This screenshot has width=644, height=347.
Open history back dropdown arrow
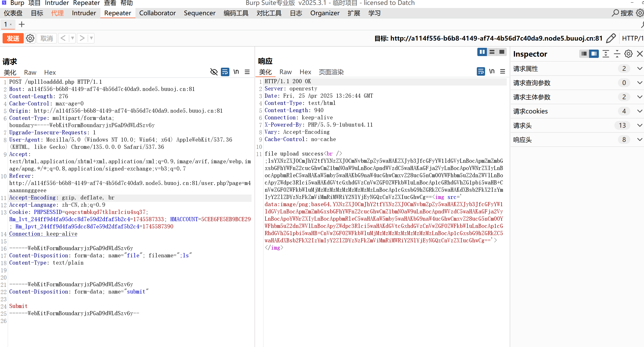73,38
